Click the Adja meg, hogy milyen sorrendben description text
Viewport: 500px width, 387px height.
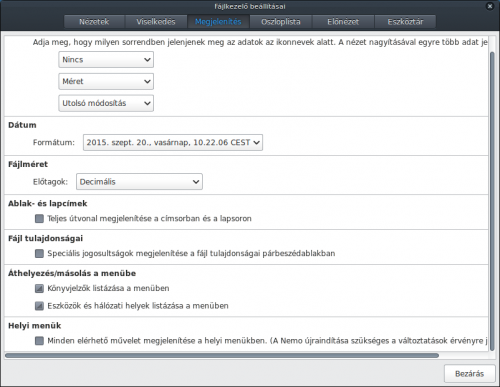click(x=260, y=42)
